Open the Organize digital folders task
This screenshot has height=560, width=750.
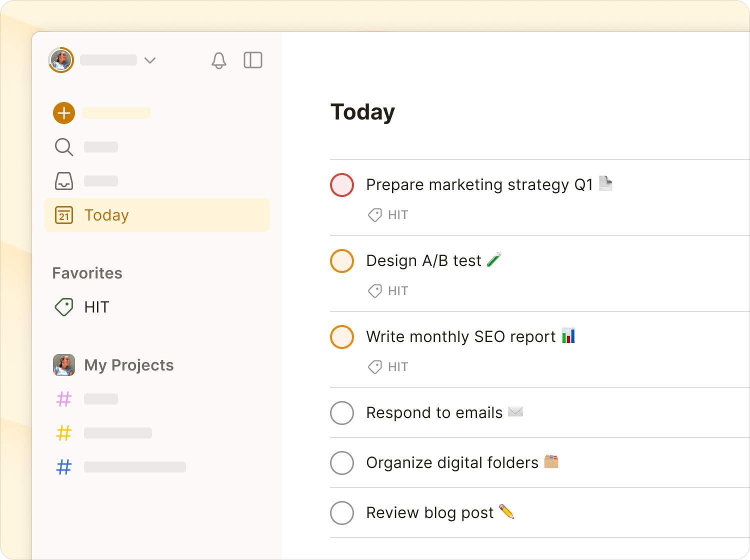click(452, 463)
